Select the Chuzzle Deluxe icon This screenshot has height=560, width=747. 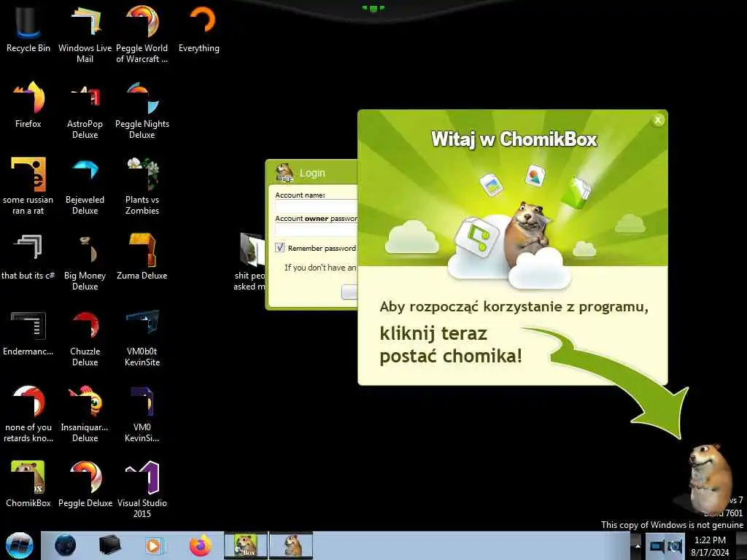click(85, 338)
